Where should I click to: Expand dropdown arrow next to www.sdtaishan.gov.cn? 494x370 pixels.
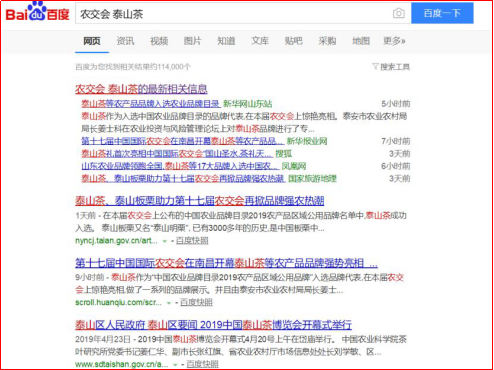(175, 365)
